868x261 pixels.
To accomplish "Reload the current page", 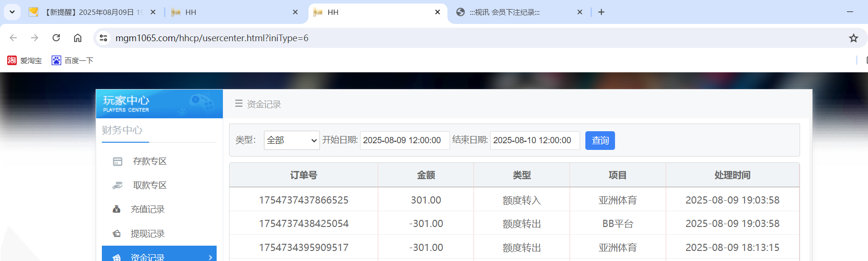I will (56, 38).
